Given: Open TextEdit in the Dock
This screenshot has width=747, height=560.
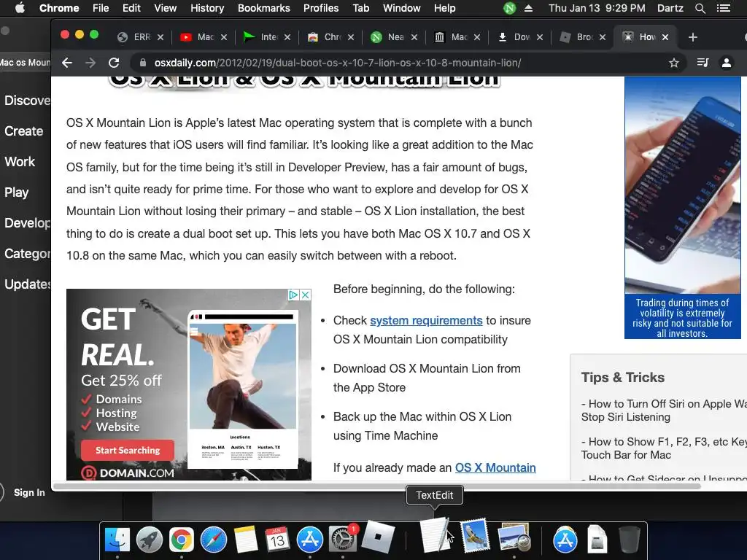Looking at the screenshot, I should click(x=435, y=534).
